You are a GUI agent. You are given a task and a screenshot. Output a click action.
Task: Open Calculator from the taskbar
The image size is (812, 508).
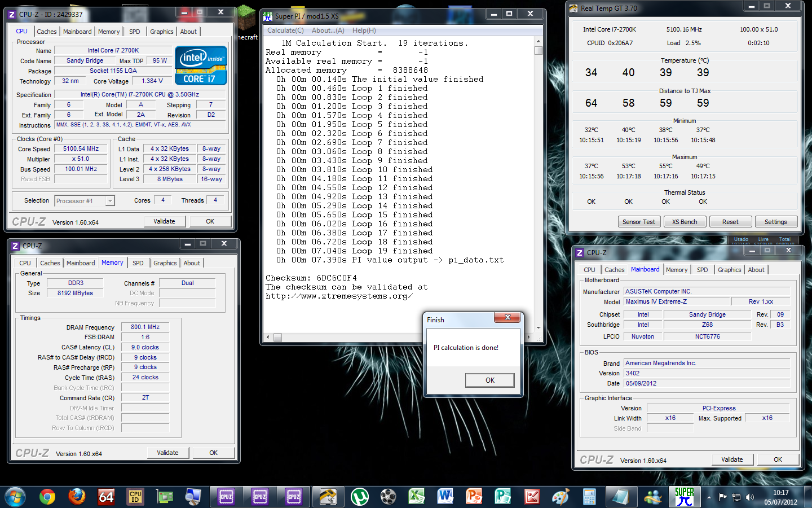point(589,497)
